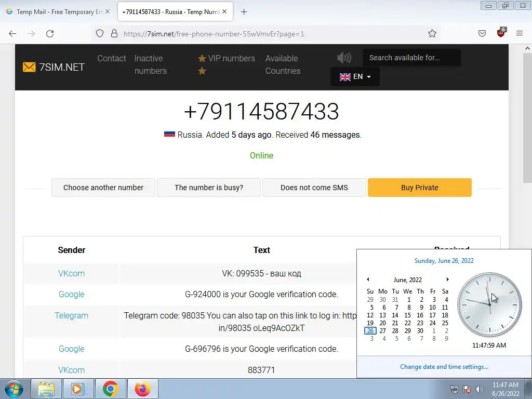Bookmark this page with the star icon
Image resolution: width=532 pixels, height=399 pixels.
(432, 33)
